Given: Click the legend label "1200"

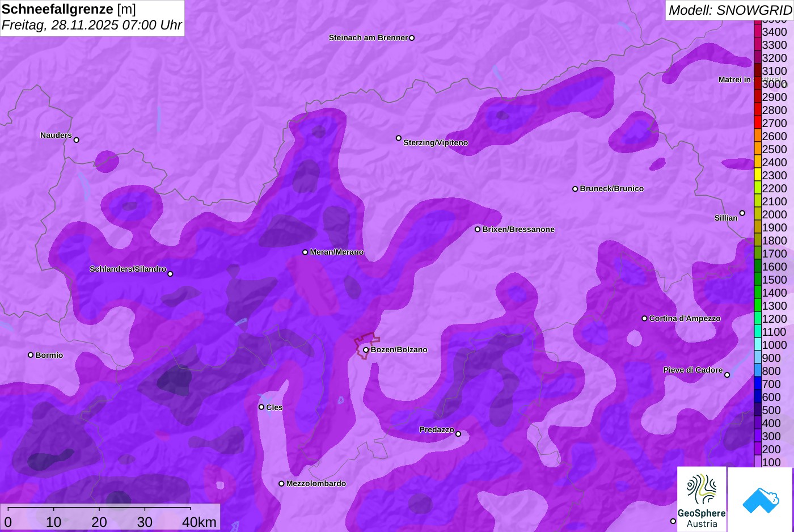Looking at the screenshot, I should tap(774, 319).
